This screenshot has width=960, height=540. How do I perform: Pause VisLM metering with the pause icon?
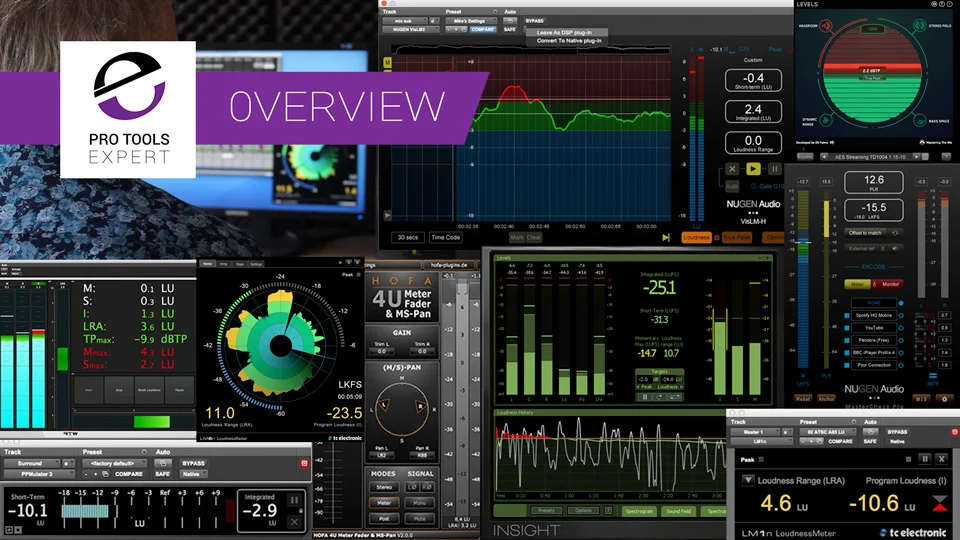point(774,168)
